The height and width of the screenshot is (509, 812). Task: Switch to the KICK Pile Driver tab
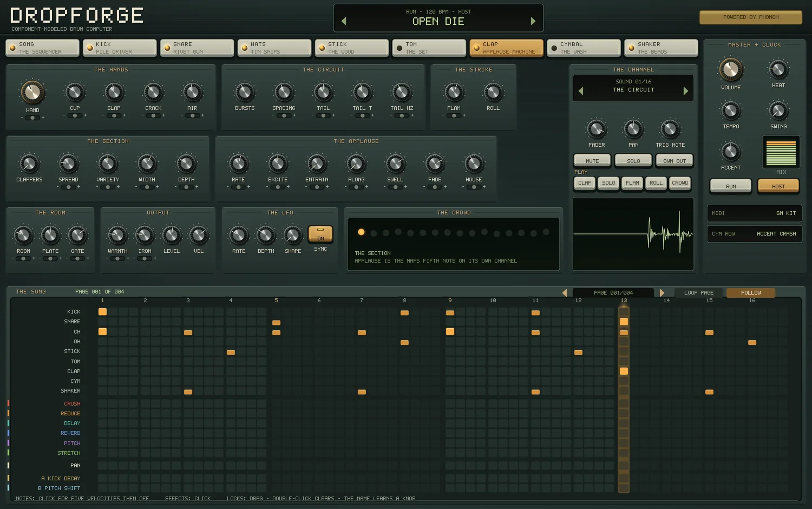[x=120, y=48]
